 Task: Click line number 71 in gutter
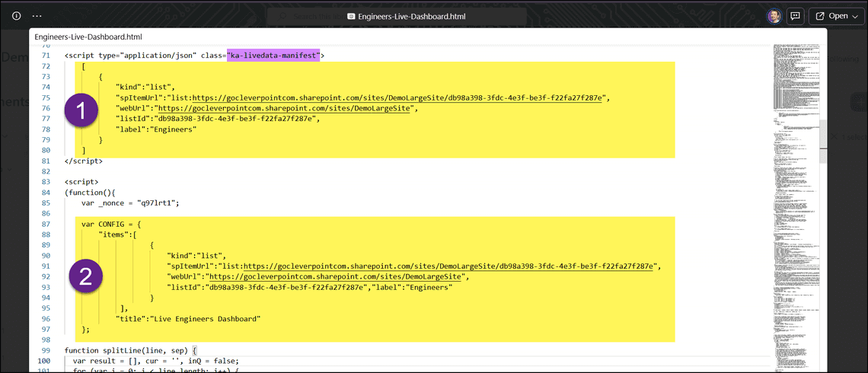tap(46, 56)
